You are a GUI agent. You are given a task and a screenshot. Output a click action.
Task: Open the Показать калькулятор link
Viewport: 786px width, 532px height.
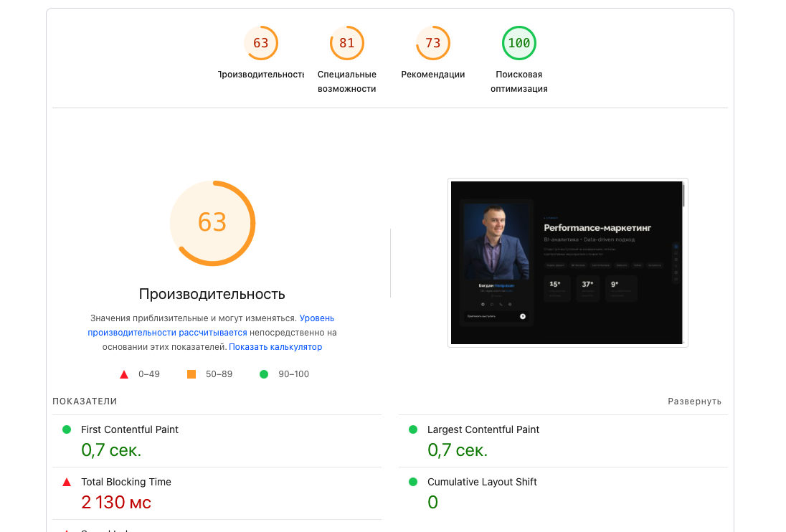click(276, 346)
